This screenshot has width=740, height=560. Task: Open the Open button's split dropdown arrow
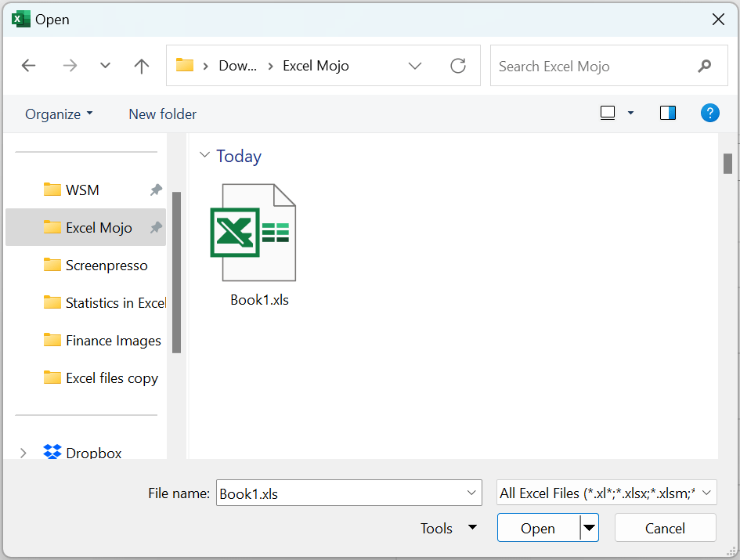tap(588, 528)
